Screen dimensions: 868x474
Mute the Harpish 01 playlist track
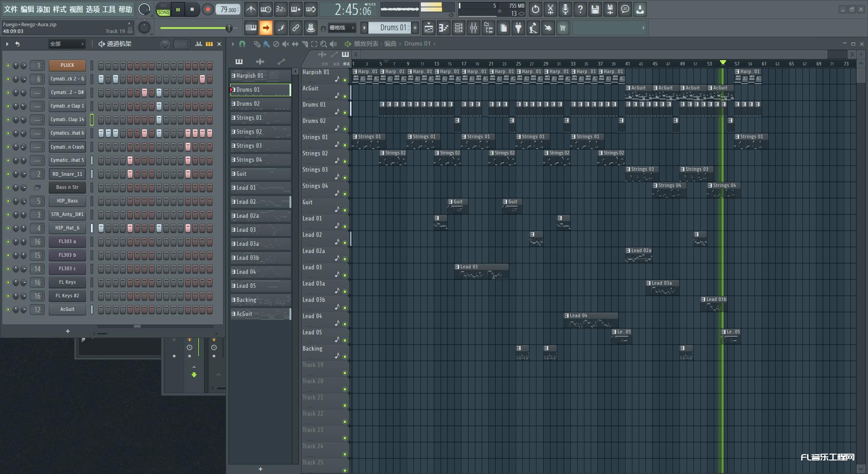345,80
